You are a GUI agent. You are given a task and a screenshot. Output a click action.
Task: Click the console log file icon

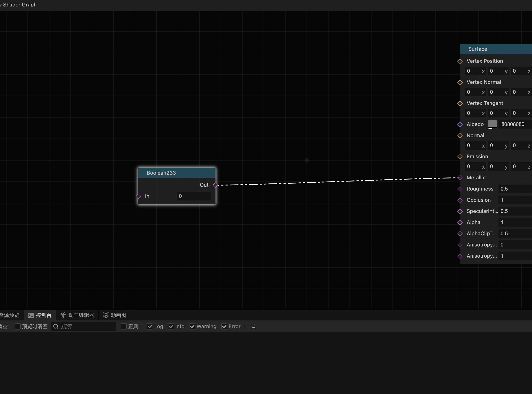tap(253, 326)
